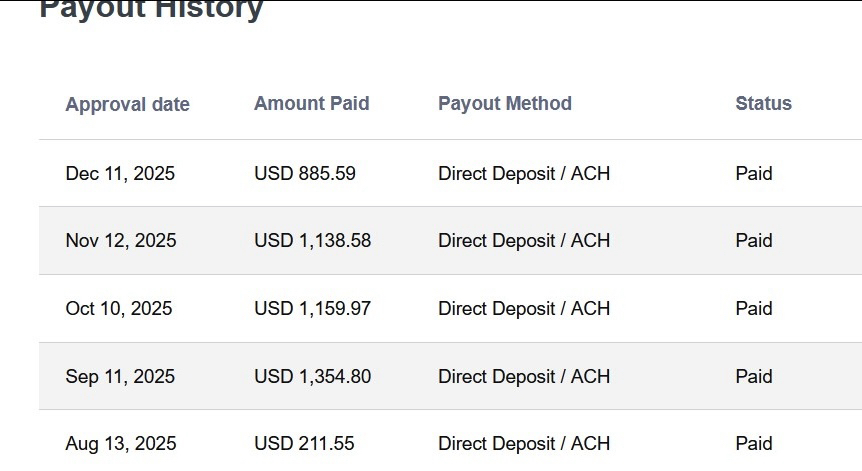Select the Payout Method column header

pos(504,103)
